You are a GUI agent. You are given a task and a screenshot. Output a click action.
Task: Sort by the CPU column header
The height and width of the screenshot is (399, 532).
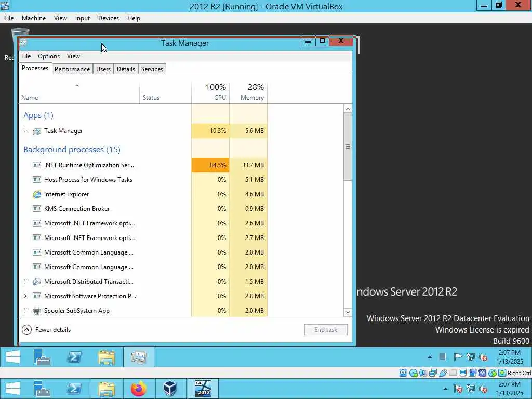(x=210, y=92)
